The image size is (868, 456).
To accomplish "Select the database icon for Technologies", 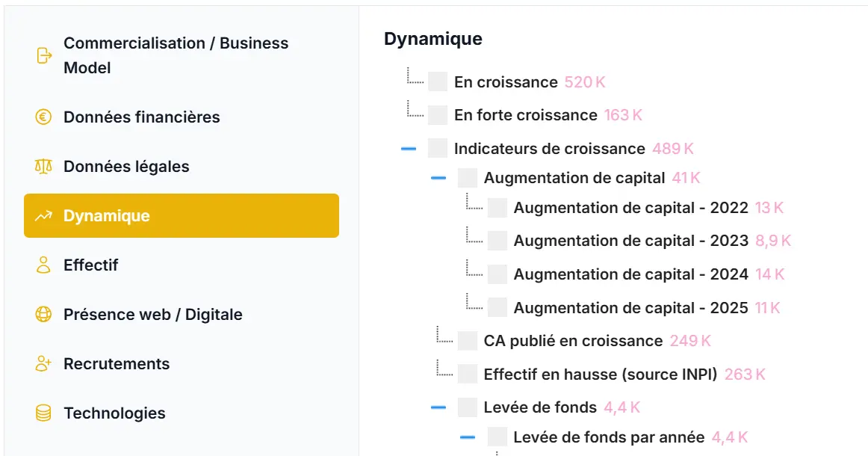I will point(43,413).
